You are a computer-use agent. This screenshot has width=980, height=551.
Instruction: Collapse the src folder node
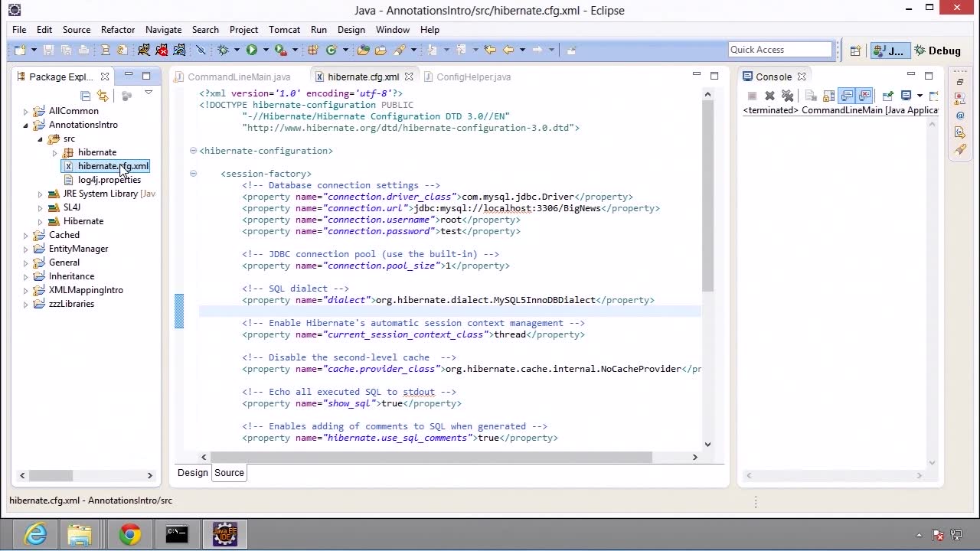tap(40, 139)
